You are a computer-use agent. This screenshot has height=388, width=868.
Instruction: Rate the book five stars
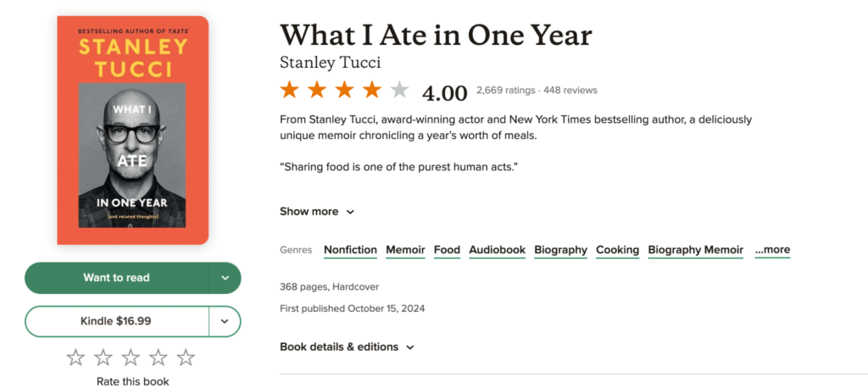click(186, 358)
